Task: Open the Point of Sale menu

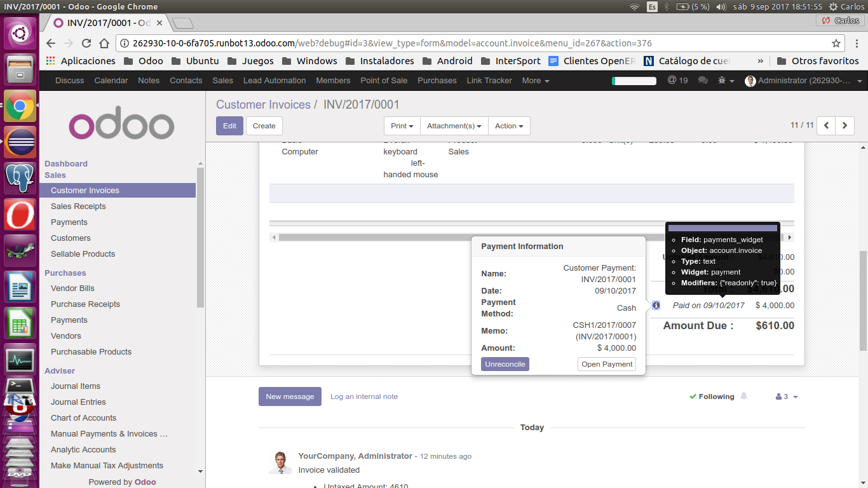Action: point(384,81)
